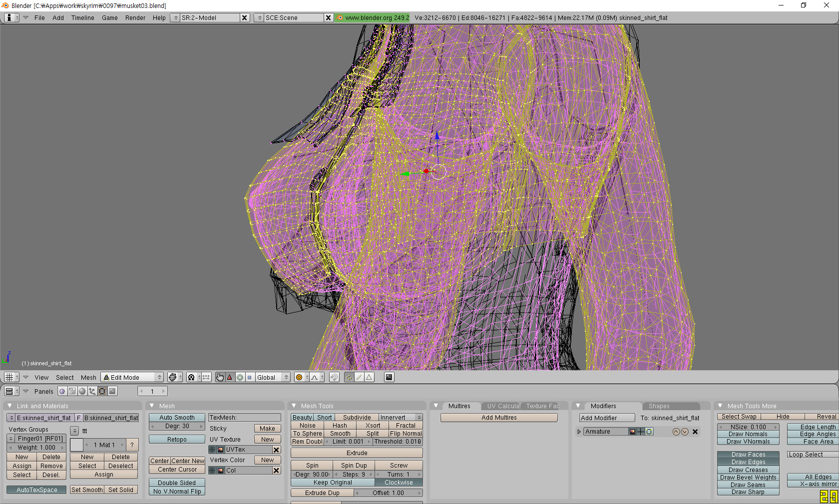Open the viewport draw type selector
Image resolution: width=839 pixels, height=504 pixels.
click(x=174, y=377)
